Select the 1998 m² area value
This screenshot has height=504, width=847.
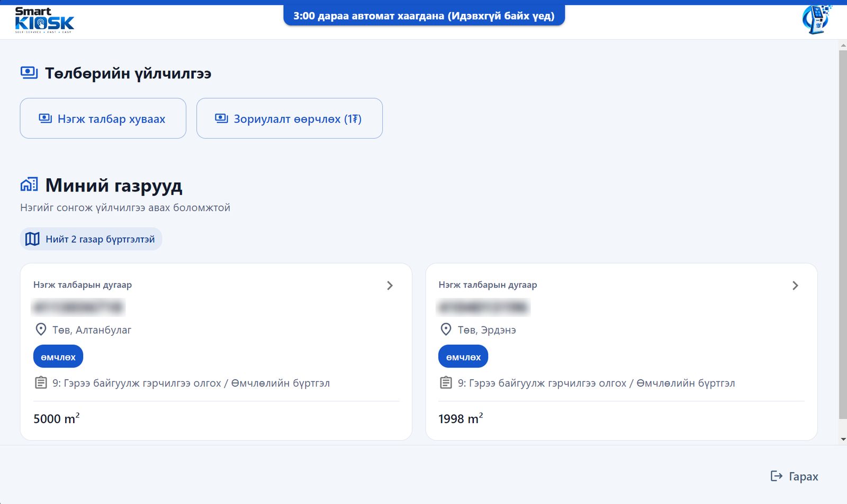[x=461, y=418]
